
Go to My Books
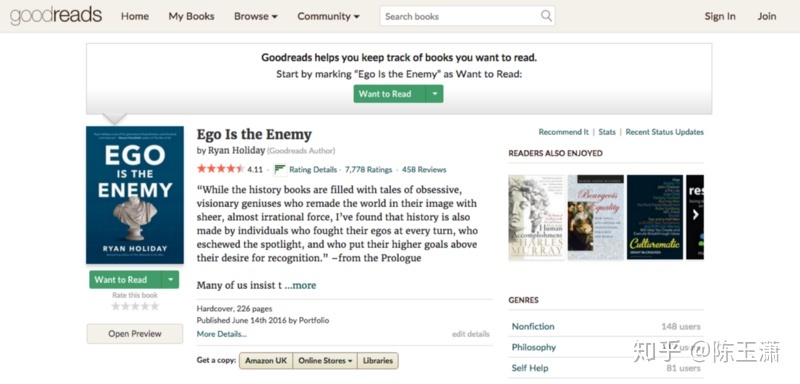pyautogui.click(x=191, y=16)
